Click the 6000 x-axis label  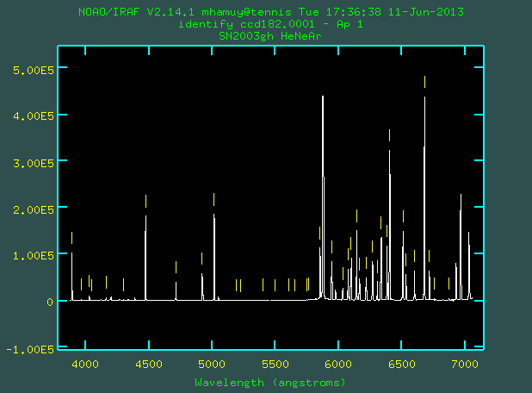(x=338, y=365)
